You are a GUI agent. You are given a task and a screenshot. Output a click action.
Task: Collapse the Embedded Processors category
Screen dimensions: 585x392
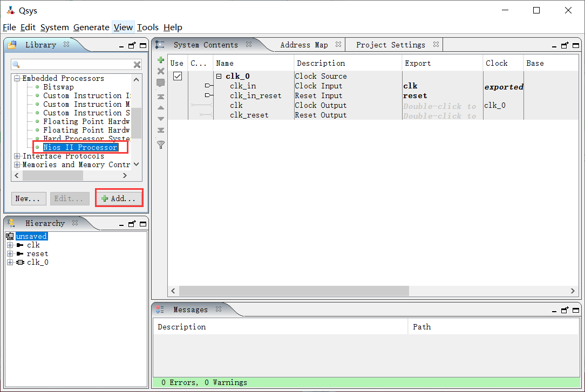pos(17,79)
